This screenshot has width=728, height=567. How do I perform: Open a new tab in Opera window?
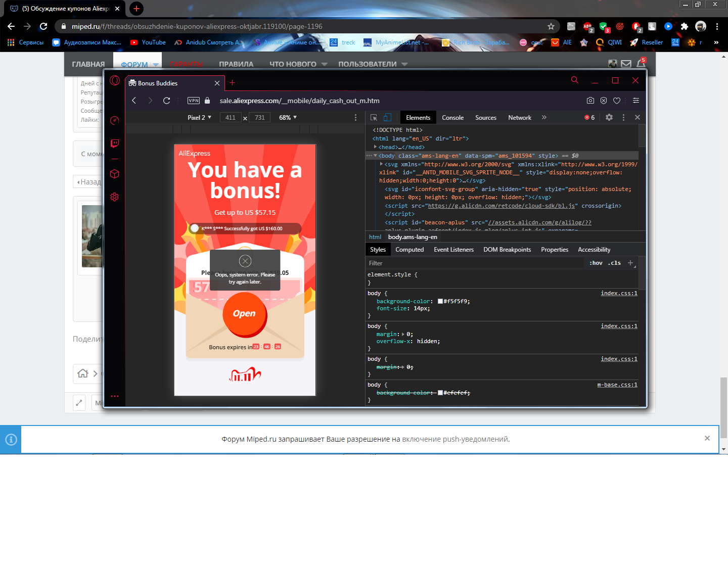coord(233,83)
